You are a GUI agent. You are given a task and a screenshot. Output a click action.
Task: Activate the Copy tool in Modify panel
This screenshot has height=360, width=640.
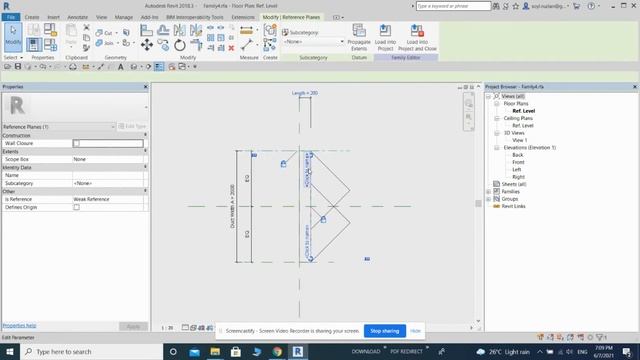tap(163, 45)
